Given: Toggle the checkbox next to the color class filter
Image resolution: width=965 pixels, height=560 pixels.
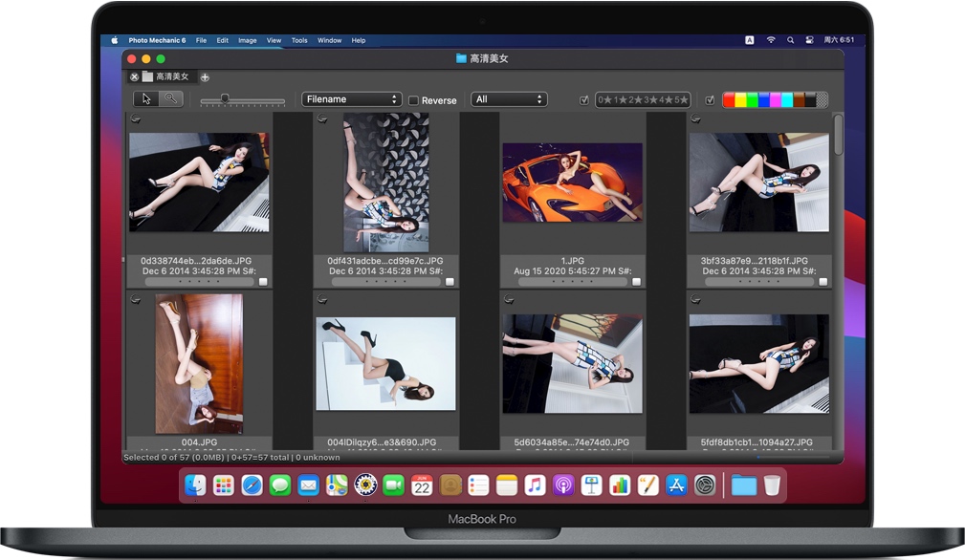Looking at the screenshot, I should click(710, 98).
